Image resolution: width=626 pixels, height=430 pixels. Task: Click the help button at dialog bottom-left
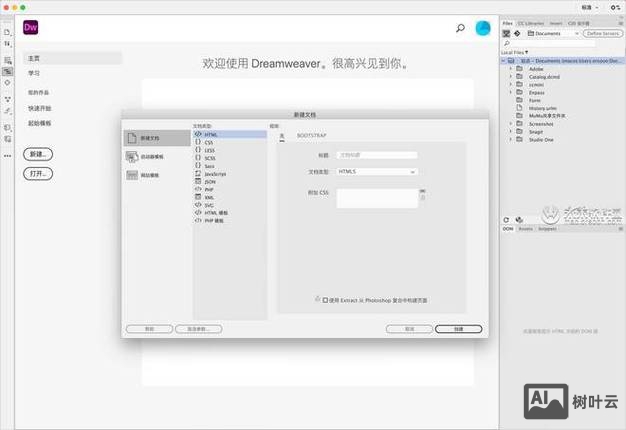click(149, 329)
